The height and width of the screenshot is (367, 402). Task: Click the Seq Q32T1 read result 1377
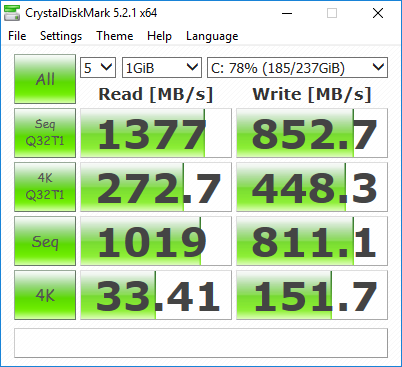[x=156, y=133]
